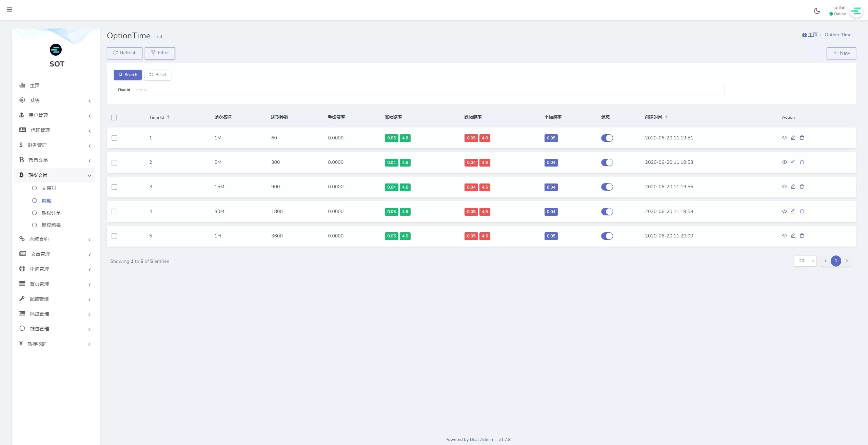Image resolution: width=868 pixels, height=445 pixels.
Task: Open the sotbit user avatar
Action: 856,11
